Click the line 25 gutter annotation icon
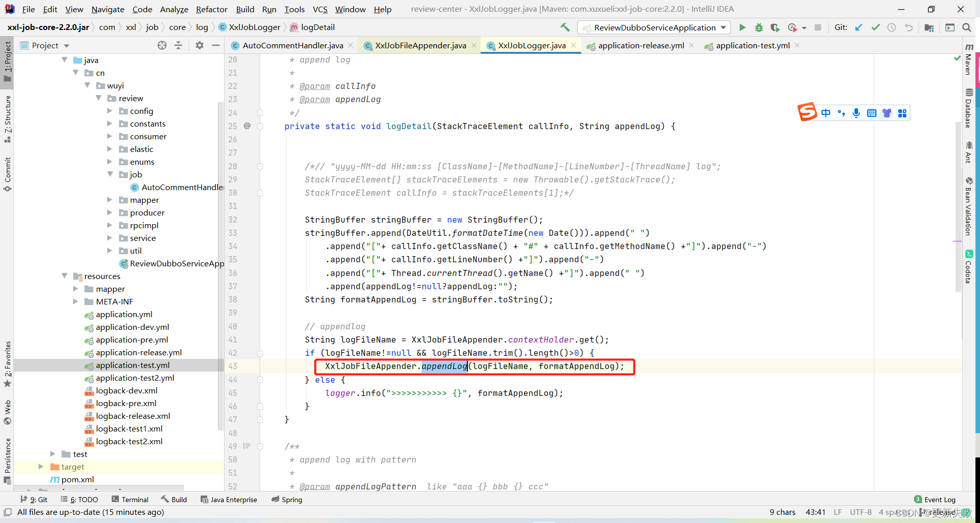 (247, 126)
